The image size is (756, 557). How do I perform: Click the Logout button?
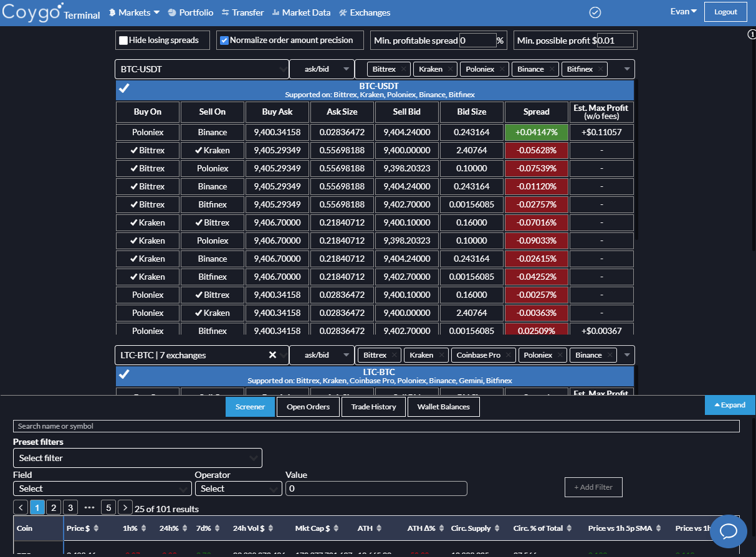tap(725, 12)
